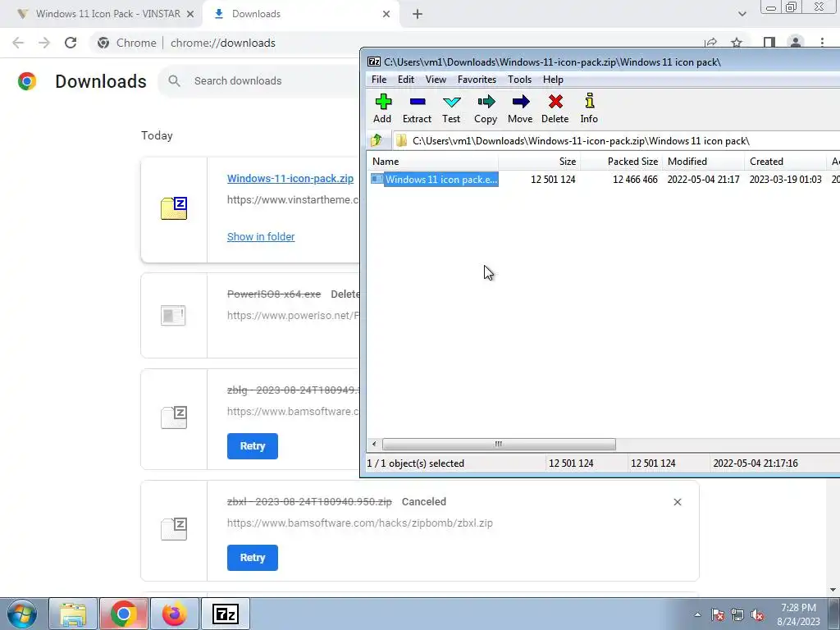Open a new Chrome tab
The width and height of the screenshot is (840, 630).
tap(418, 15)
